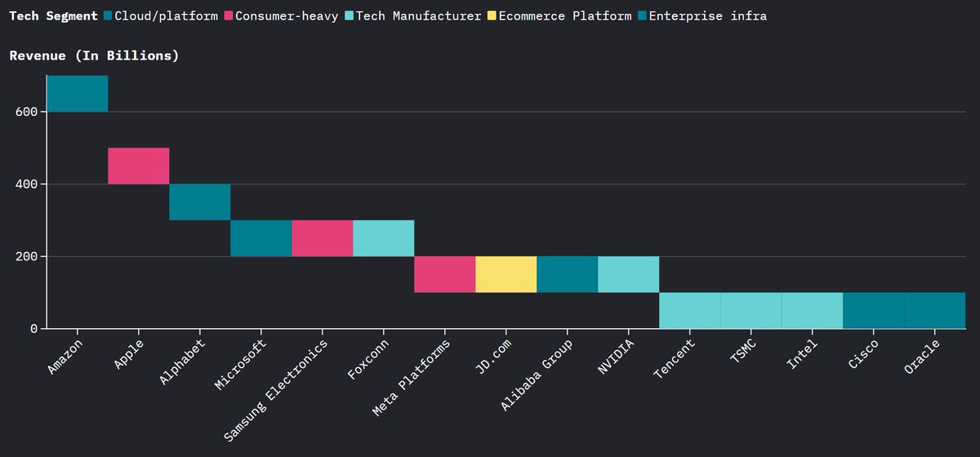Screen dimensions: 980x457
Task: Click the 200 y-axis tick label
Action: click(26, 256)
